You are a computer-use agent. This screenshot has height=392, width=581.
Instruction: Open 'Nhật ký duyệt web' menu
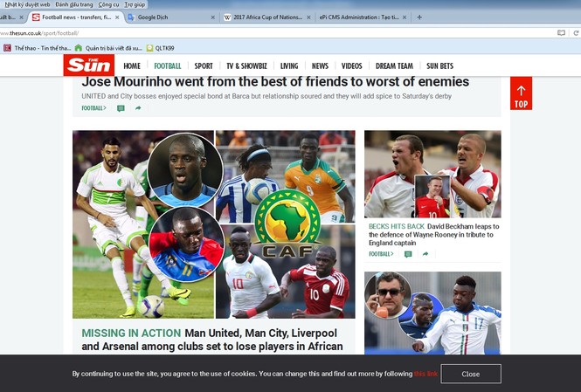[x=27, y=4]
